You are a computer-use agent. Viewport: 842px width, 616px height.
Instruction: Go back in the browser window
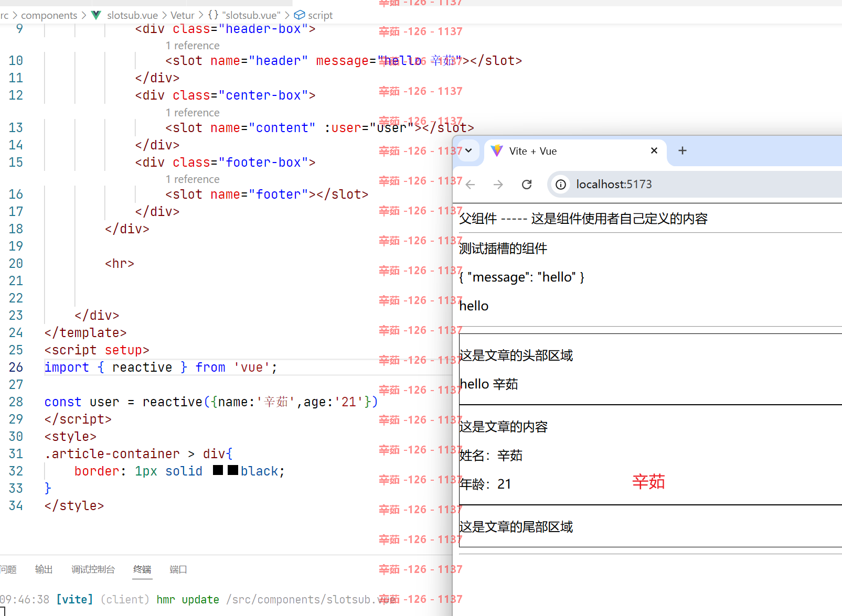tap(471, 185)
